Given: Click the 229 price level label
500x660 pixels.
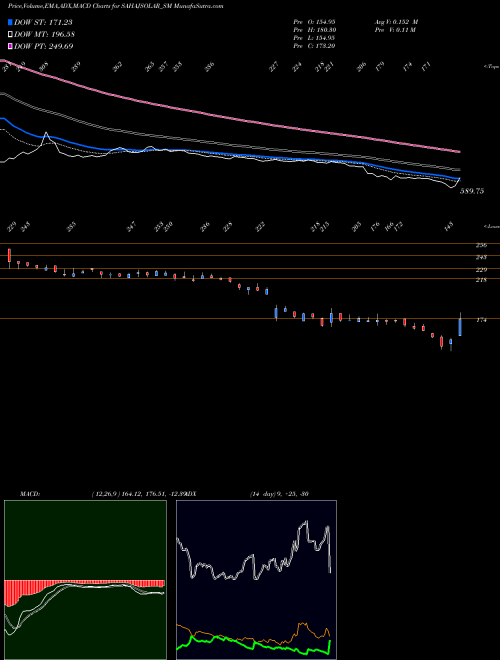Looking at the screenshot, I should click(481, 270).
